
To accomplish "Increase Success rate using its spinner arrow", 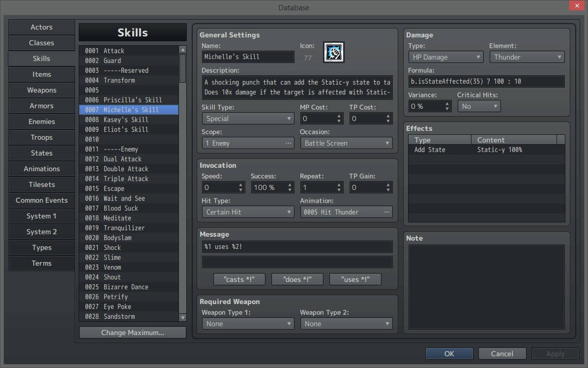I will pos(290,184).
